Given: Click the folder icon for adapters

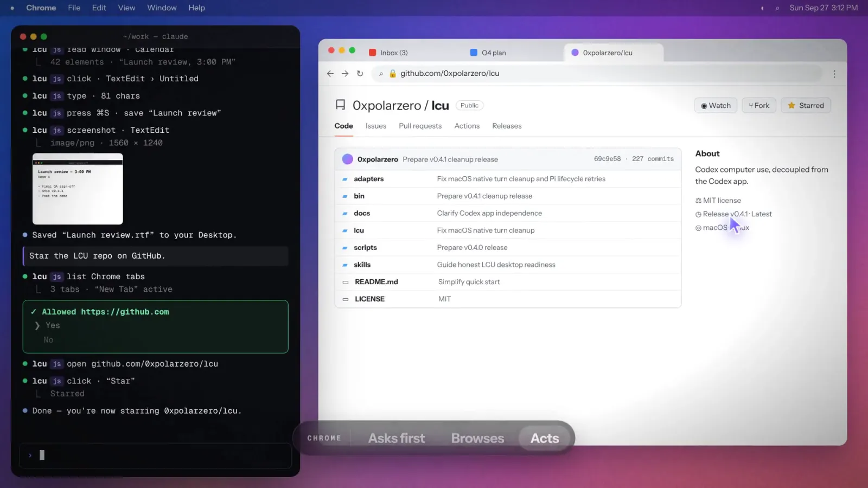Looking at the screenshot, I should 345,179.
